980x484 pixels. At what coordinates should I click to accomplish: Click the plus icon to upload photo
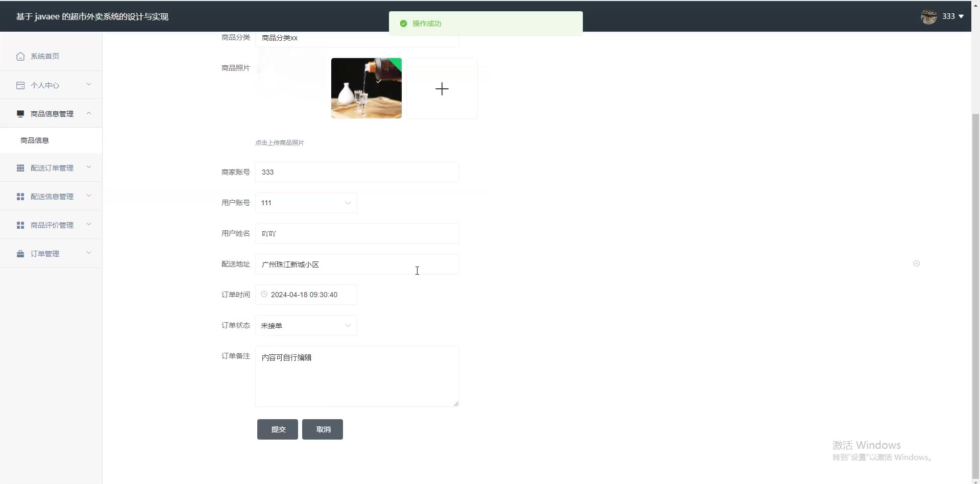442,89
